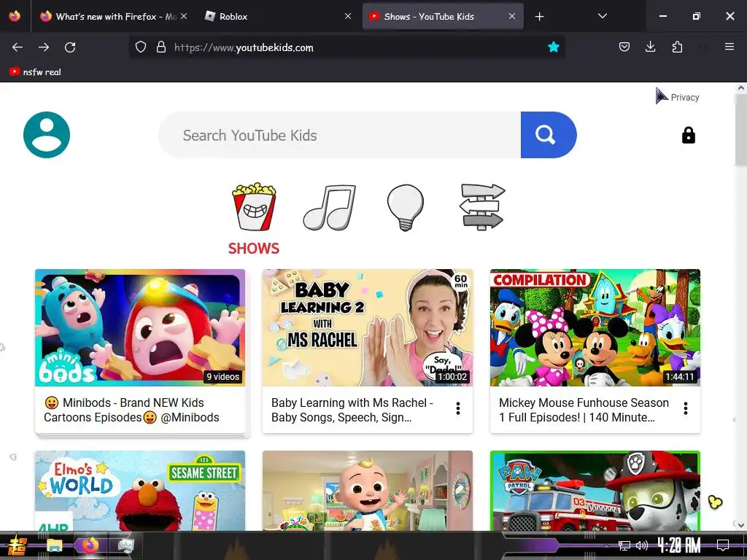Click the taskbar clock 4:20 AM
Screen dimensions: 747x560
click(679, 545)
